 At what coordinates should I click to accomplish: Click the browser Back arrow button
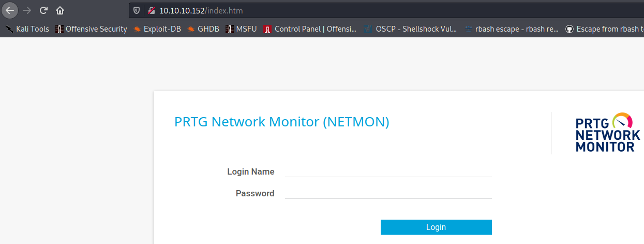coord(10,10)
